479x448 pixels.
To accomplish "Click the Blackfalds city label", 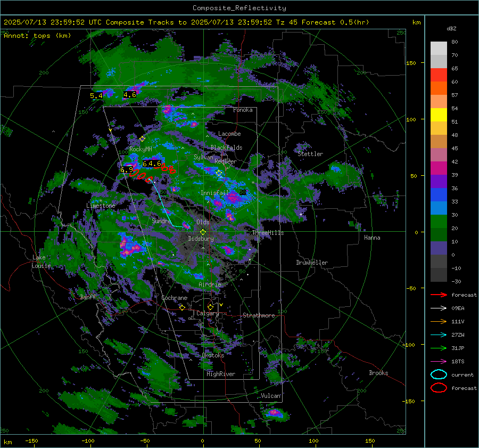I will tap(226, 148).
